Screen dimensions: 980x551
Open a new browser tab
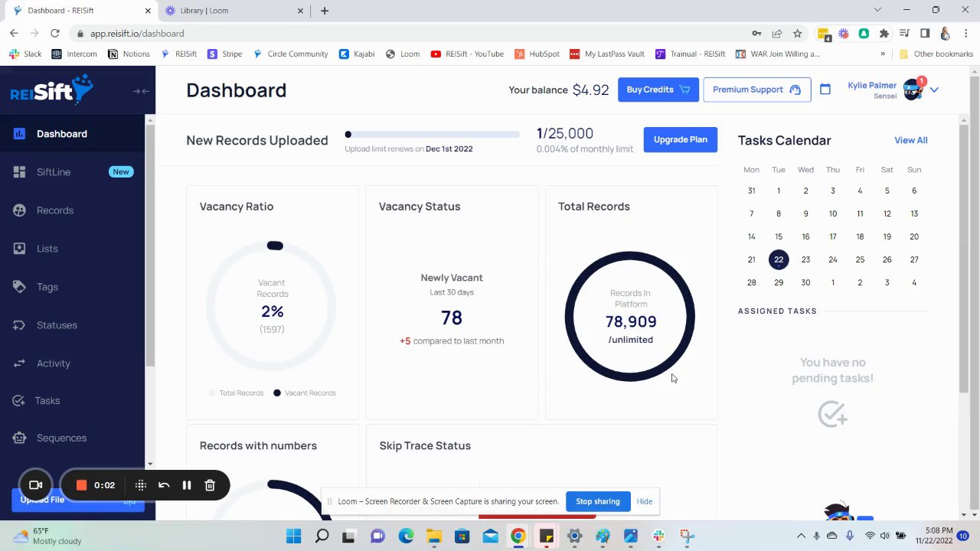coord(325,11)
